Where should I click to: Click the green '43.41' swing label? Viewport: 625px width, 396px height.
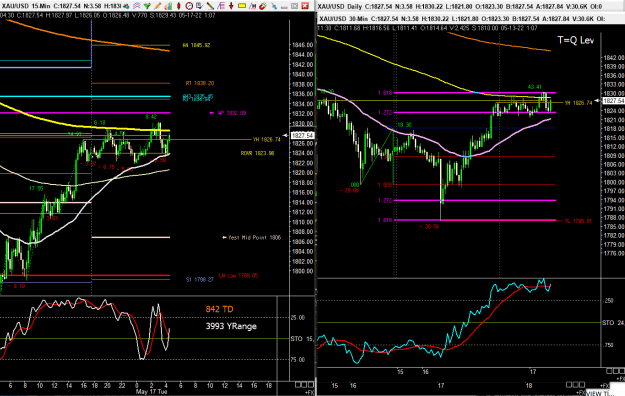tap(535, 87)
